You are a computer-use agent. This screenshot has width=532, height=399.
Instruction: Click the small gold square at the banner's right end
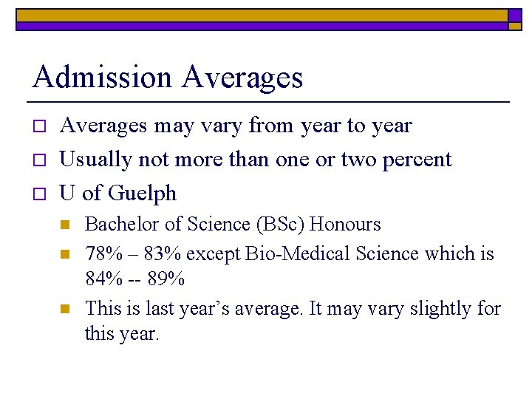point(515,27)
